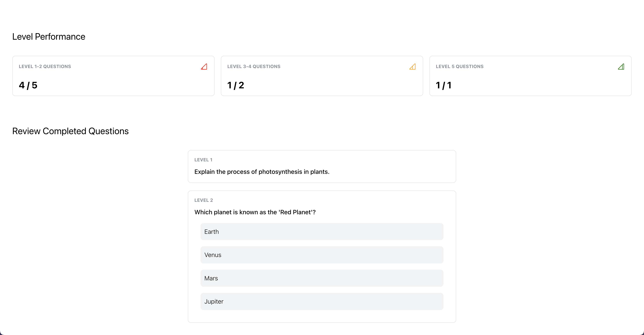Image resolution: width=644 pixels, height=335 pixels.
Task: Click the Review Completed Questions heading
Action: 71,131
